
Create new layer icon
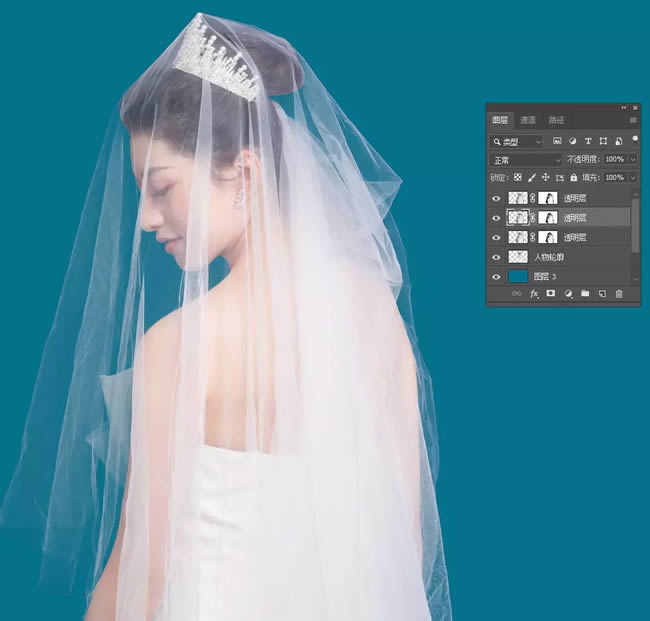coord(602,294)
